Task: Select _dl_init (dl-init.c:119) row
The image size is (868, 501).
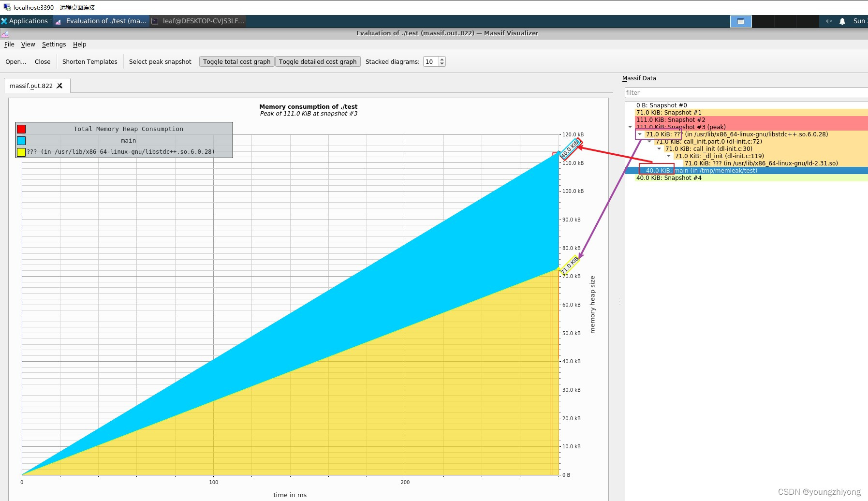Action: 770,156
